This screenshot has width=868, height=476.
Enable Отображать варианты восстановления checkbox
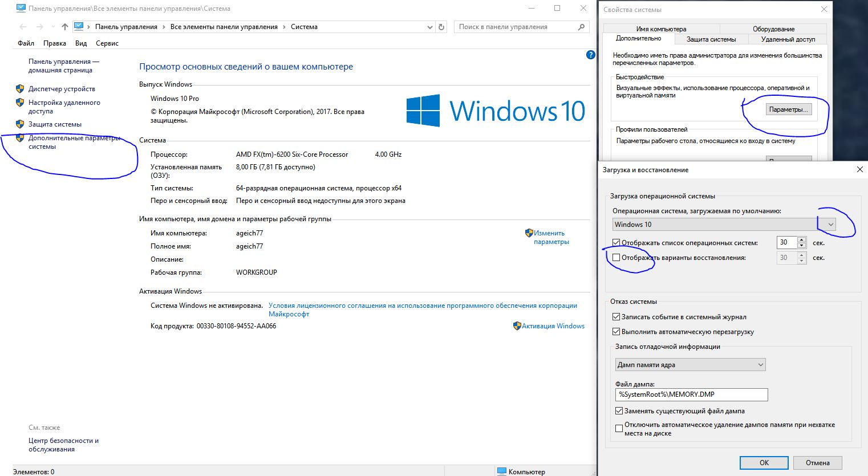point(616,258)
